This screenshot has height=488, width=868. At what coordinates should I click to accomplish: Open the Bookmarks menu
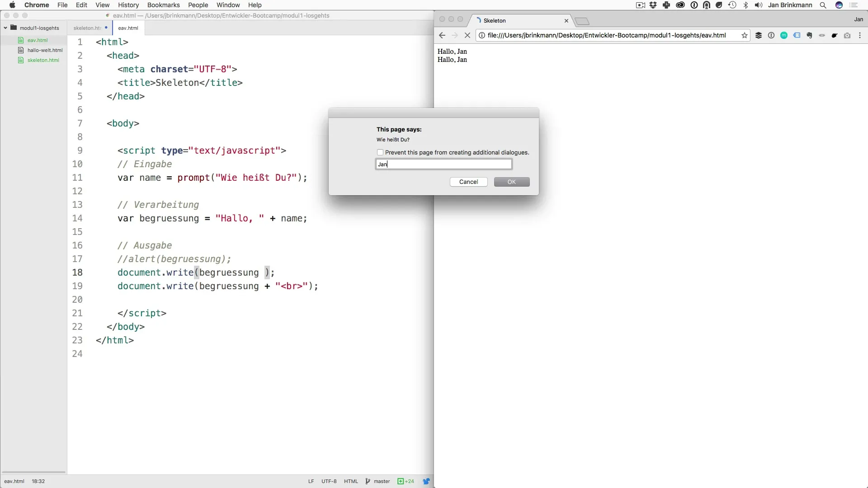[163, 5]
